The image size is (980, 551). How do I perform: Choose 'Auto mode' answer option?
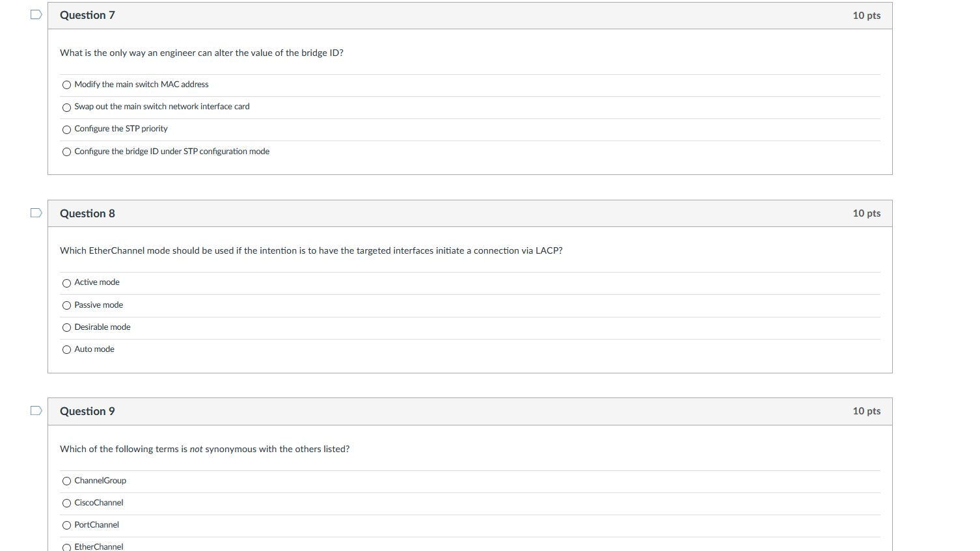click(66, 349)
